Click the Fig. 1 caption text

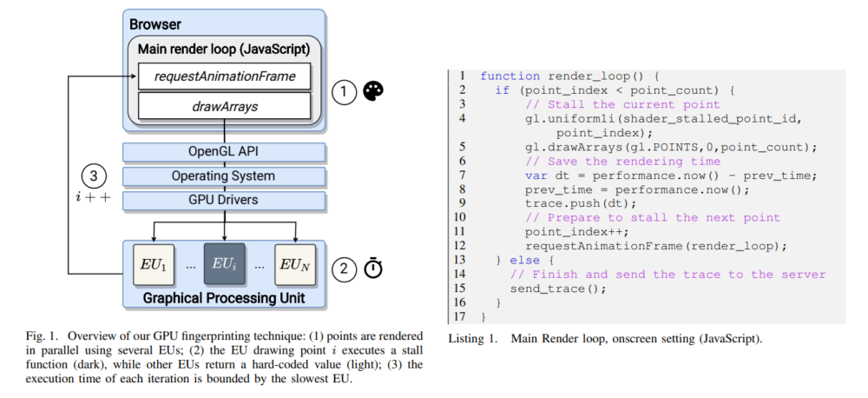(224, 358)
